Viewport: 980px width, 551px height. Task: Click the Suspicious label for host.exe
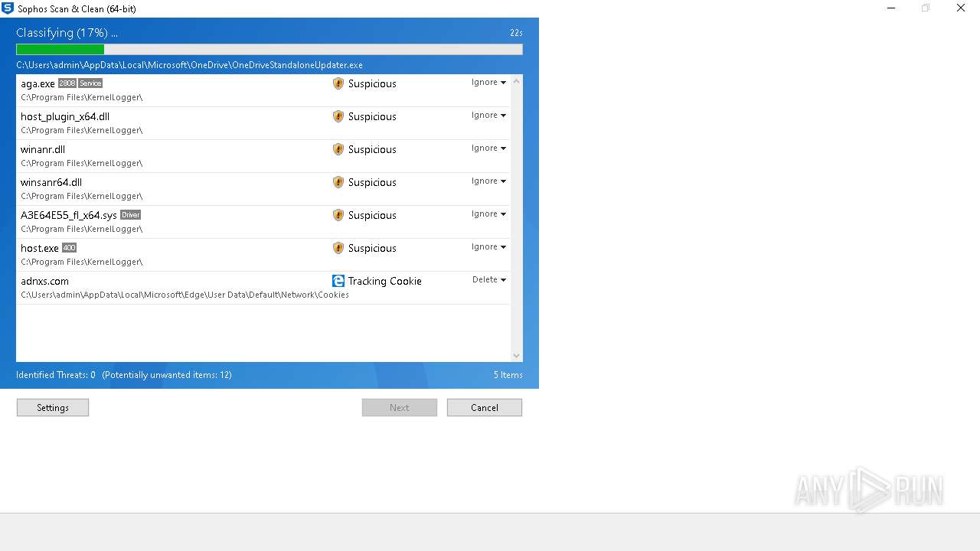pyautogui.click(x=372, y=248)
